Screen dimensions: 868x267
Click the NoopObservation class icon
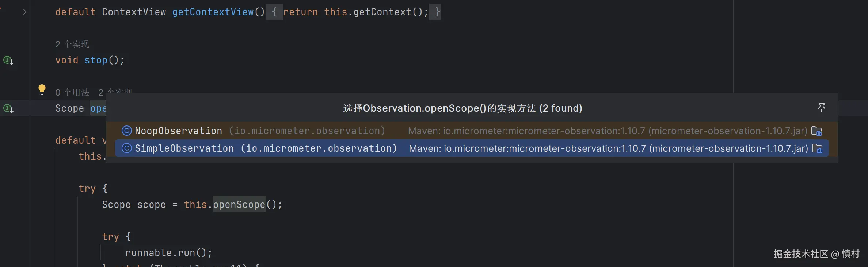126,131
